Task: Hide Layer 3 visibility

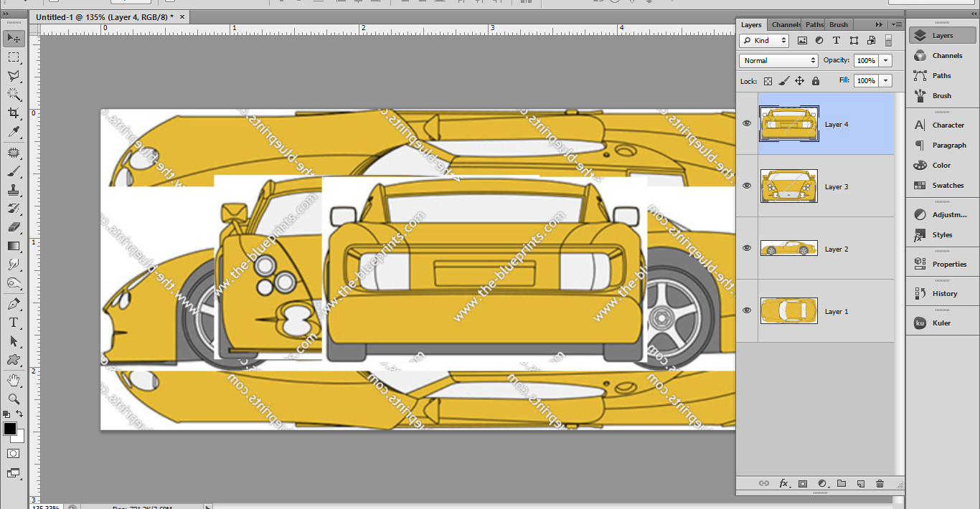Action: [x=747, y=186]
